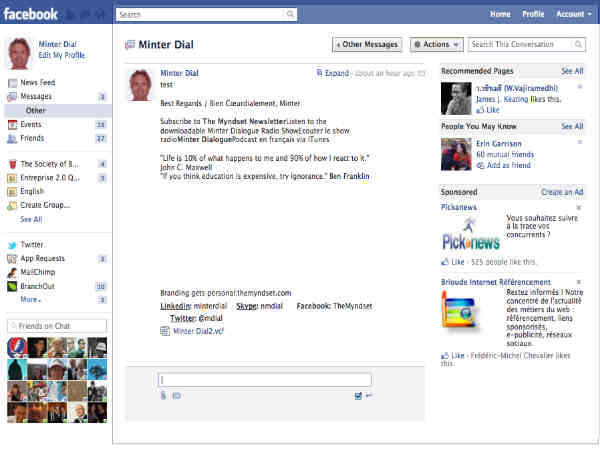Image resolution: width=600 pixels, height=450 pixels.
Task: Open Entreprise 2.0 group in sidebar
Action: [x=50, y=178]
